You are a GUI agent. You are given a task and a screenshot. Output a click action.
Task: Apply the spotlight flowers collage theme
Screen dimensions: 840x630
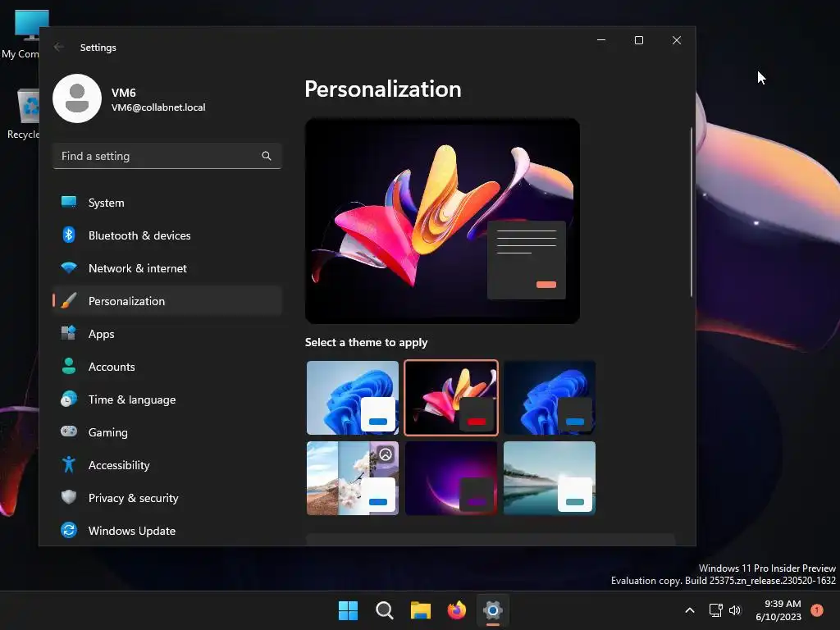pyautogui.click(x=353, y=478)
